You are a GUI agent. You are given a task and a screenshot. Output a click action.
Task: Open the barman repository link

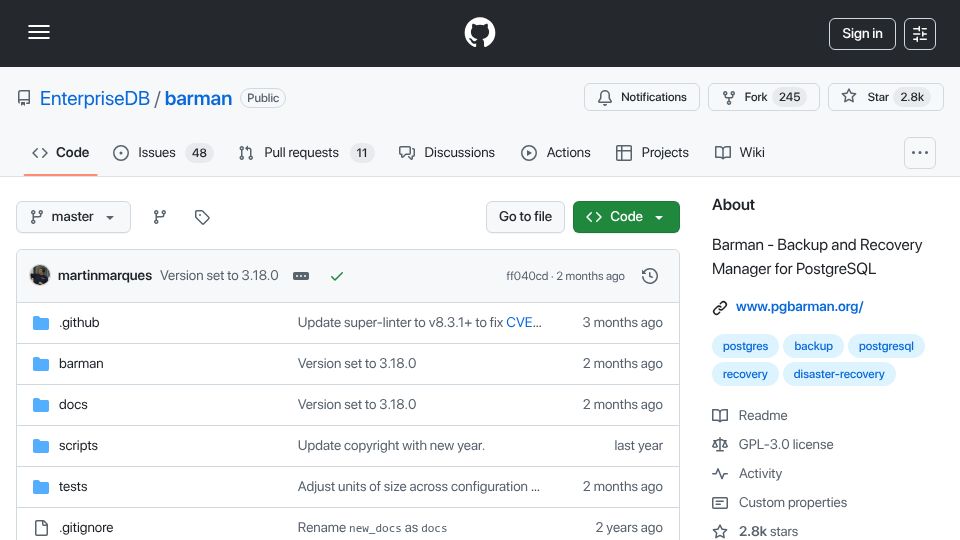198,99
